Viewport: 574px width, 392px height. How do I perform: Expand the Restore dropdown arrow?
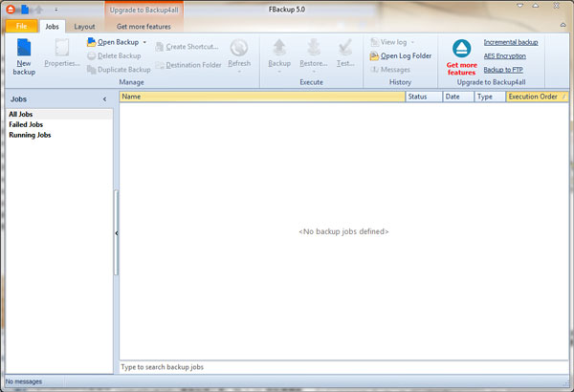point(314,72)
